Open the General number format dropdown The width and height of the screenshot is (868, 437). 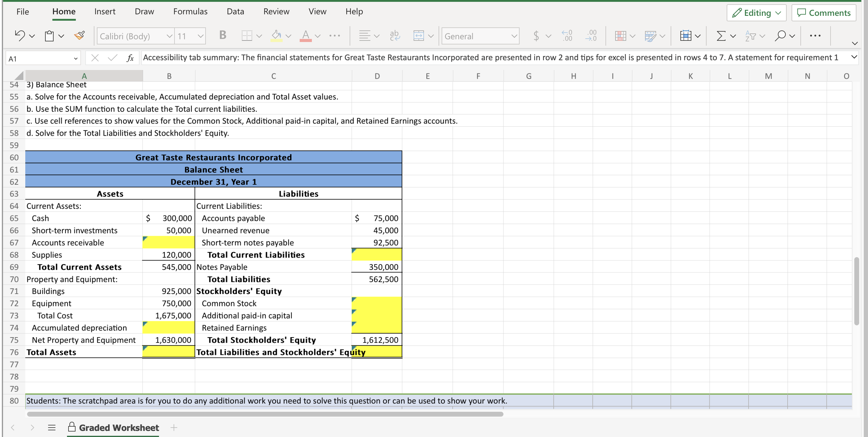tap(480, 36)
